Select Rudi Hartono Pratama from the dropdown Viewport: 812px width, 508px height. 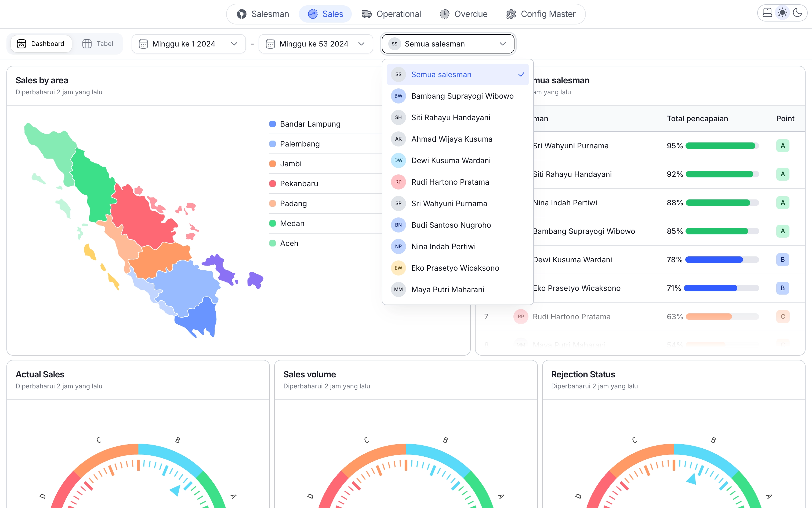coord(458,182)
